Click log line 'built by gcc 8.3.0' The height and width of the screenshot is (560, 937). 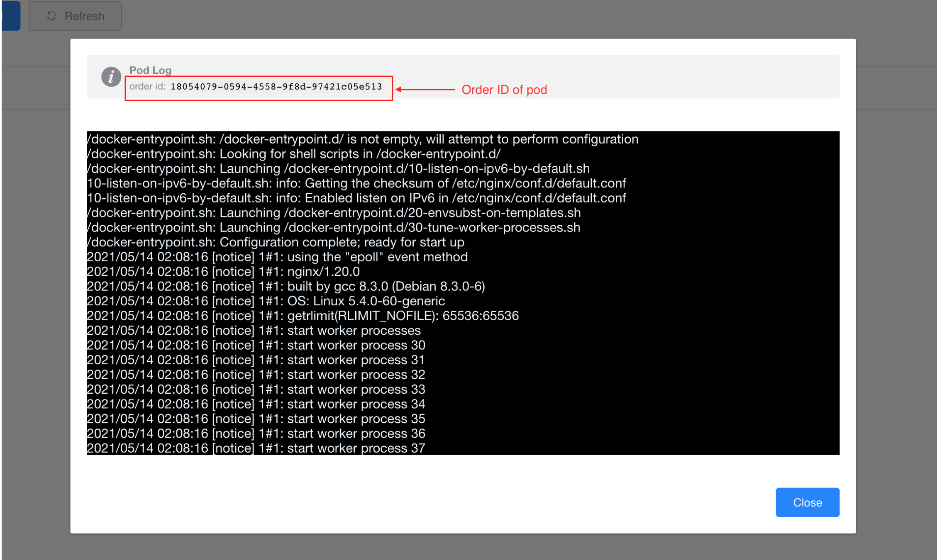pyautogui.click(x=286, y=286)
